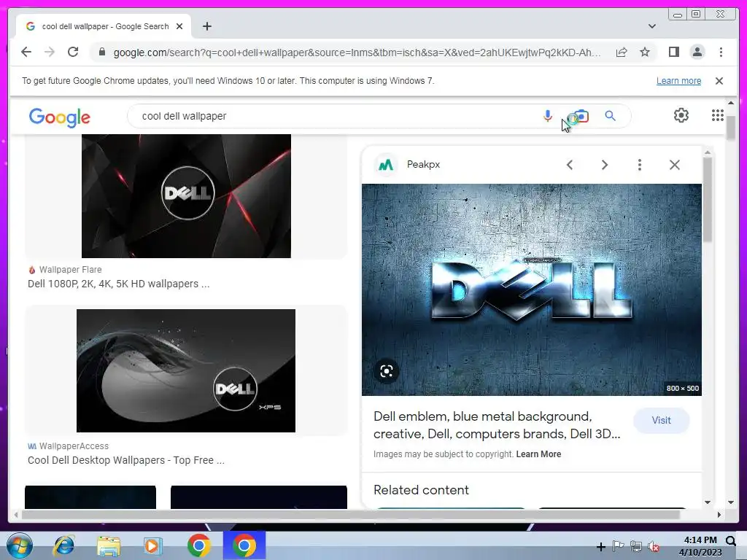Click the WallpaperAccess source label

tap(74, 446)
